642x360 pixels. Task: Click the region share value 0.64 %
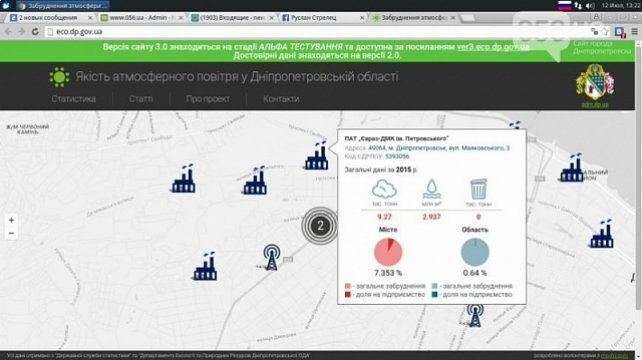coord(475,273)
